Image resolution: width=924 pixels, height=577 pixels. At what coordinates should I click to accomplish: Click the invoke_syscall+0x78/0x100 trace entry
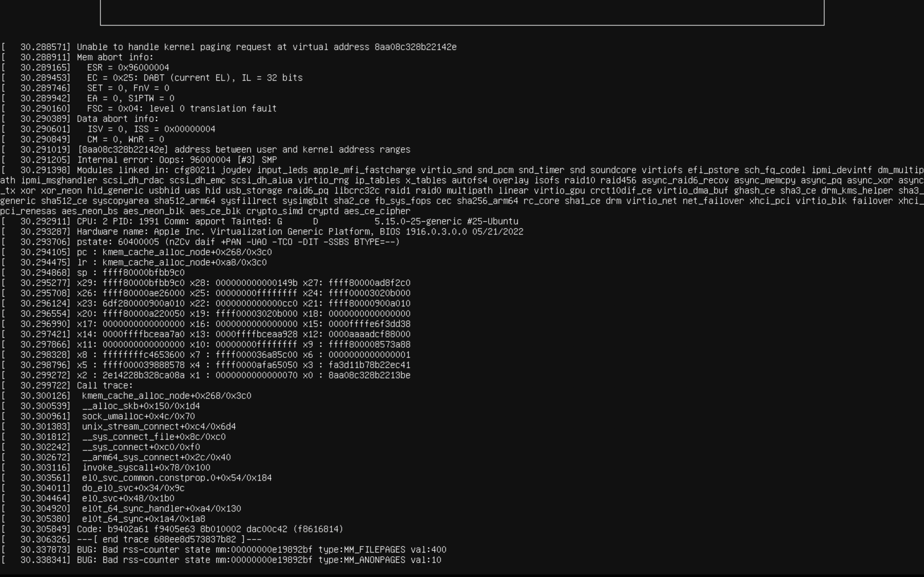pyautogui.click(x=146, y=468)
